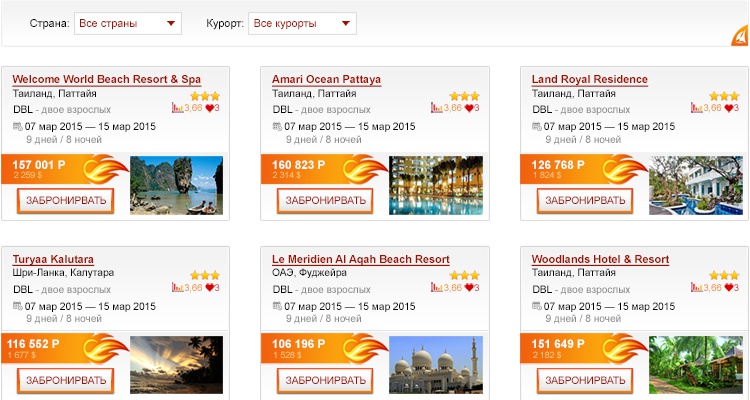Click the flame icon beside 126 768 Р price
This screenshot has width=750, height=400.
[x=625, y=169]
